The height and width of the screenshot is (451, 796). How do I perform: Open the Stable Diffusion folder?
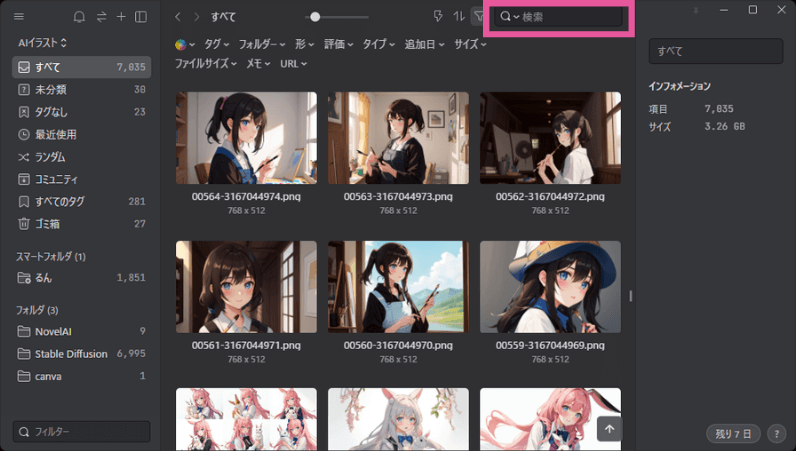[x=81, y=354]
